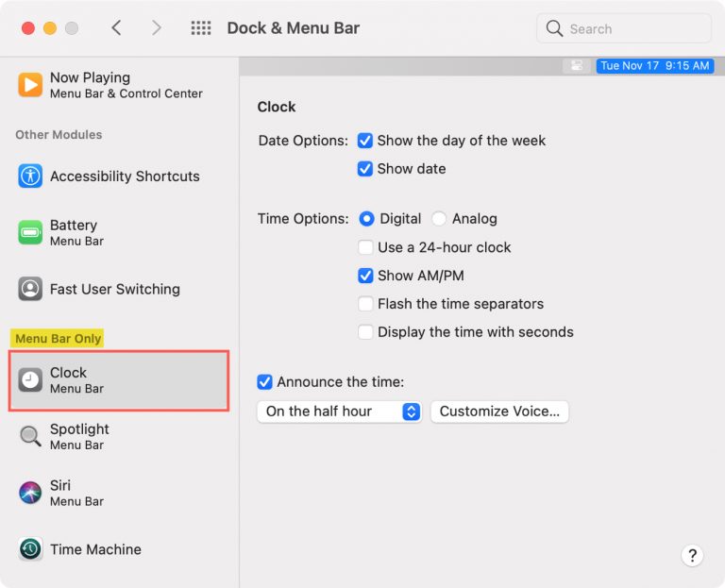Open Fast User Switching icon
Screen dimensions: 725x588
click(x=30, y=289)
